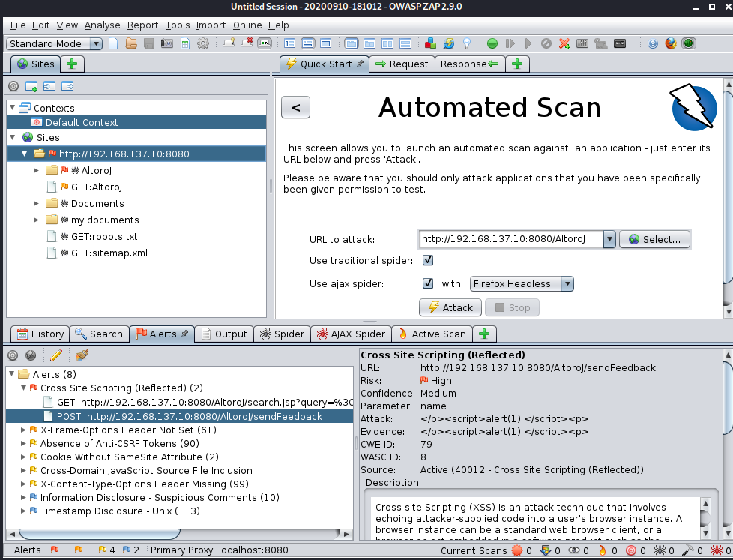Image resolution: width=733 pixels, height=560 pixels.
Task: Open the ZAP User Guide help icon
Action: point(653,43)
